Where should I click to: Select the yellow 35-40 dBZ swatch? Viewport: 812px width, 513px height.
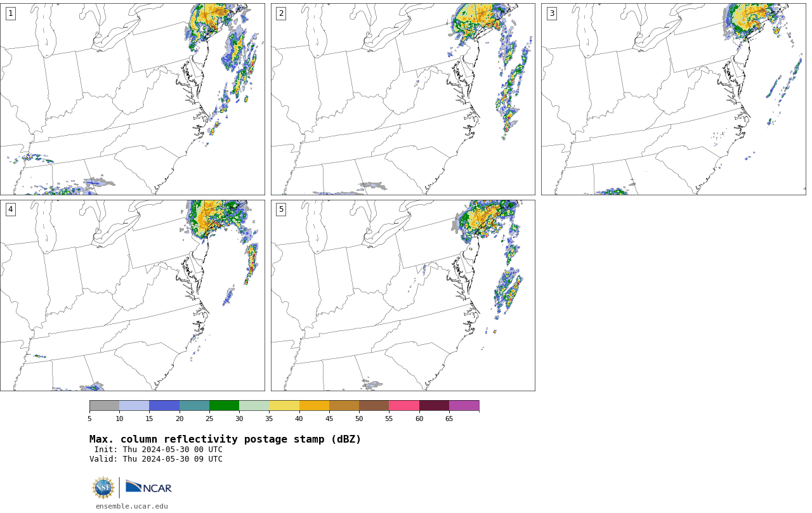tap(284, 406)
